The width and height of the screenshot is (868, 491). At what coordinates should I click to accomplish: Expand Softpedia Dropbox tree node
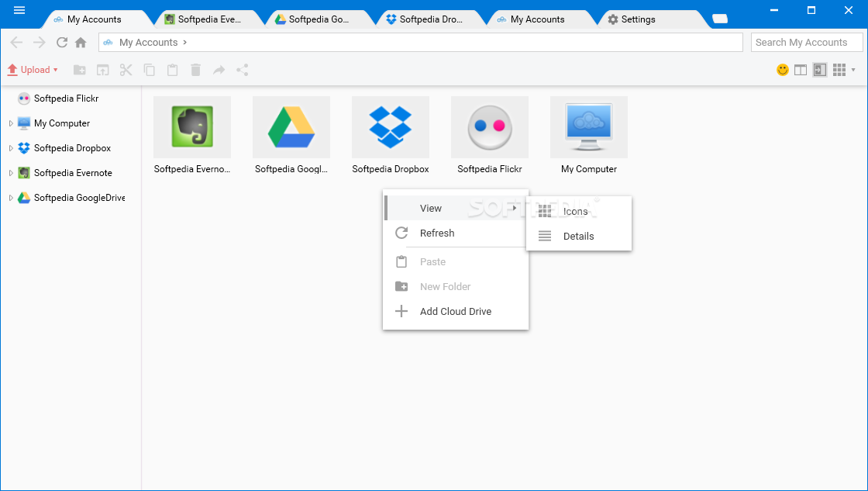click(x=11, y=148)
